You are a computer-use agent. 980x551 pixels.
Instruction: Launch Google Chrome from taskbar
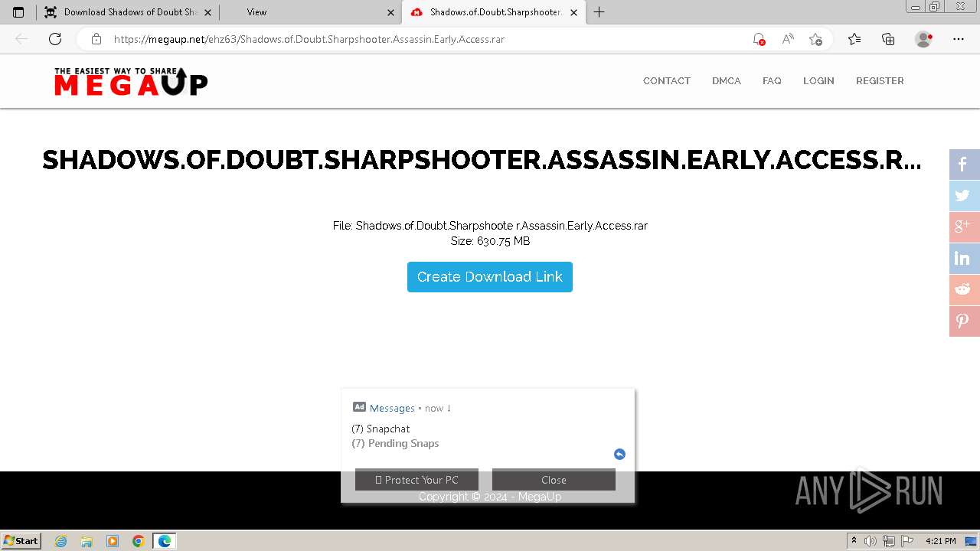tap(138, 541)
